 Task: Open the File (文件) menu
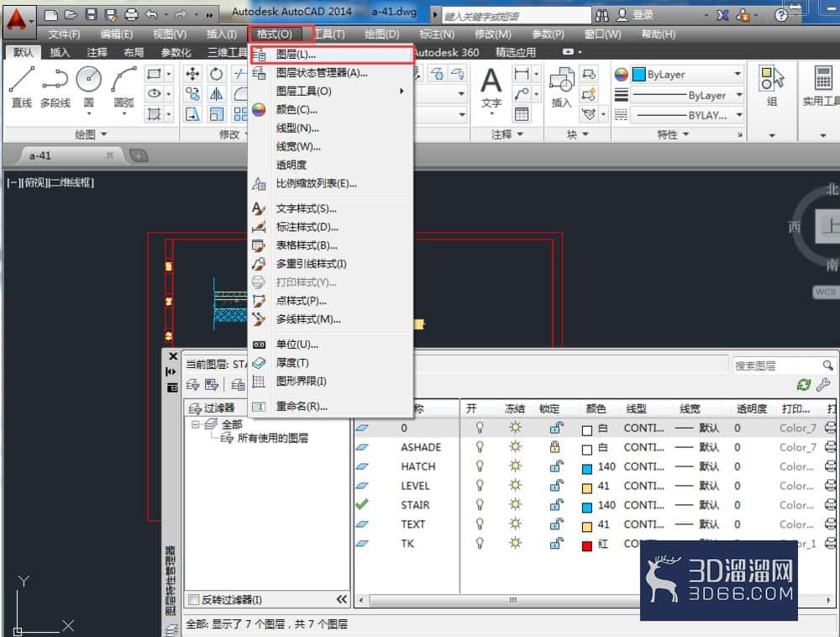(64, 34)
